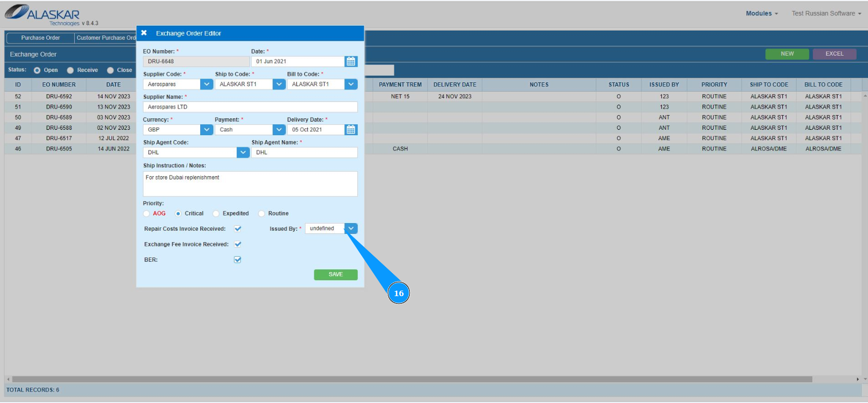The height and width of the screenshot is (403, 868).
Task: Create a NEW exchange order
Action: (787, 54)
